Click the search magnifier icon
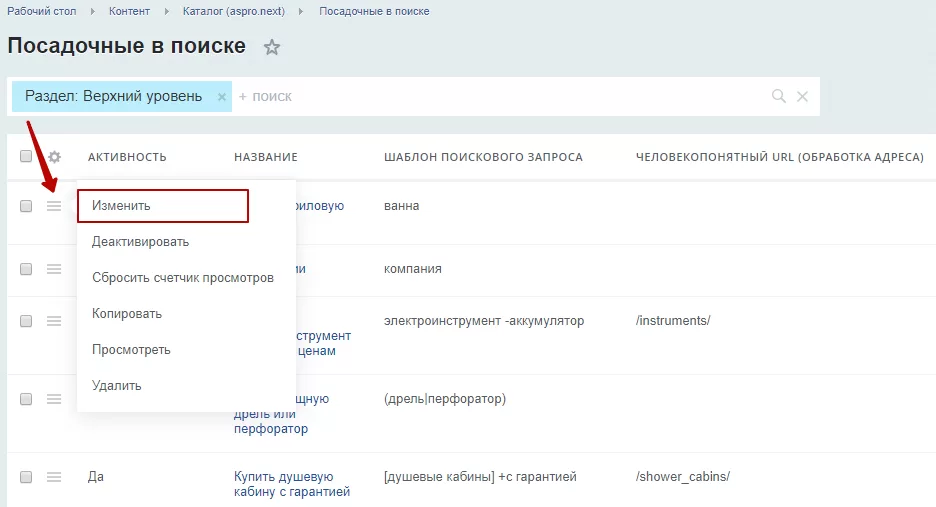 pyautogui.click(x=778, y=96)
